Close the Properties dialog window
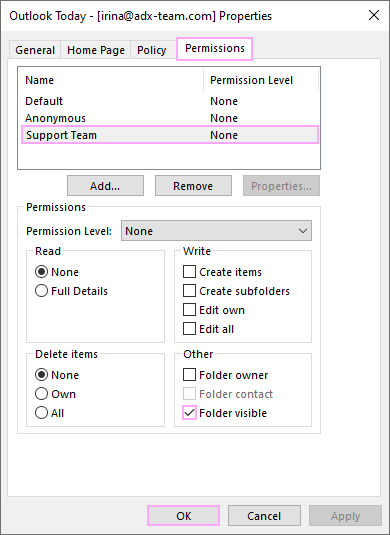390x535 pixels. [374, 15]
